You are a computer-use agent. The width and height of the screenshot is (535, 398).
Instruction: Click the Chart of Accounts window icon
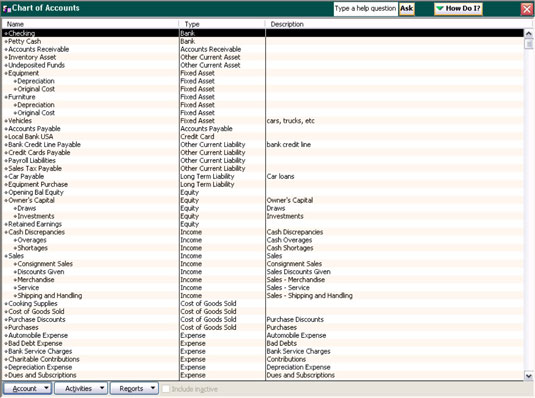[x=6, y=9]
